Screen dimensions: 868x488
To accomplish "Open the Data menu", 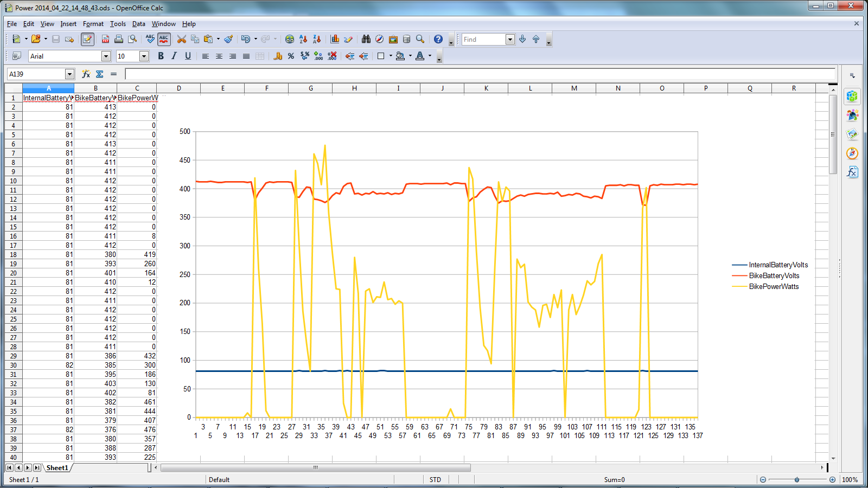I will [139, 24].
